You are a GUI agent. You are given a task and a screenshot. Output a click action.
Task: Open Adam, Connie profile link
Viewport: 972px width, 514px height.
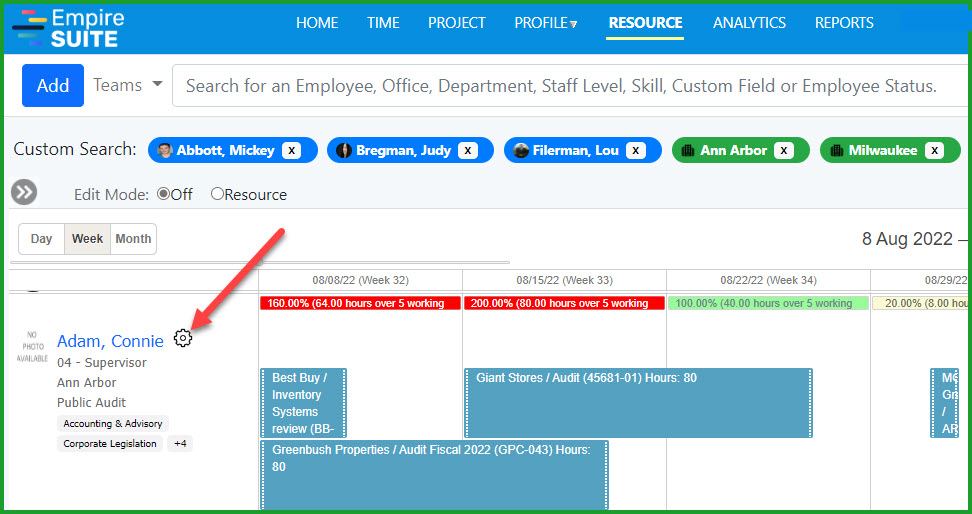[x=110, y=341]
